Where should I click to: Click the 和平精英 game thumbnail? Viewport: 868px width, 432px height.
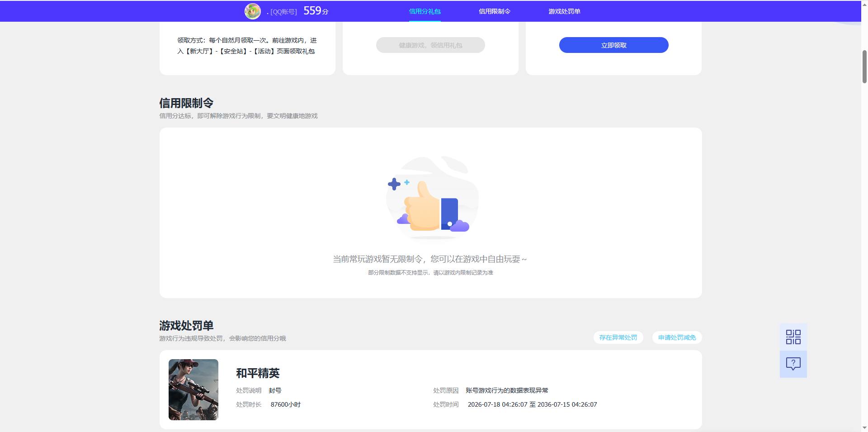193,389
